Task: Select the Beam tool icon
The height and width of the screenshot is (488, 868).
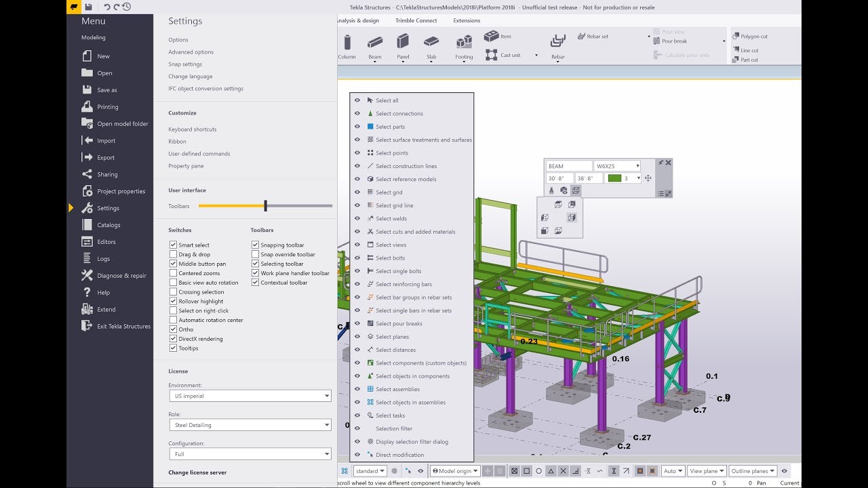Action: pos(375,42)
